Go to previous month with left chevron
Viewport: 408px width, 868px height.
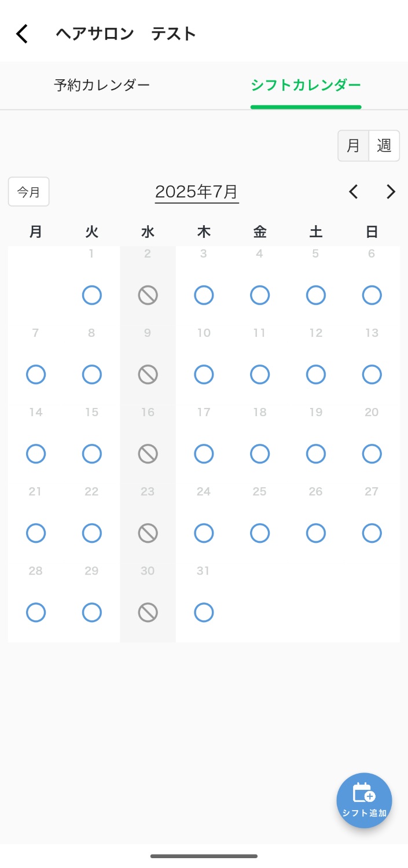pos(354,192)
